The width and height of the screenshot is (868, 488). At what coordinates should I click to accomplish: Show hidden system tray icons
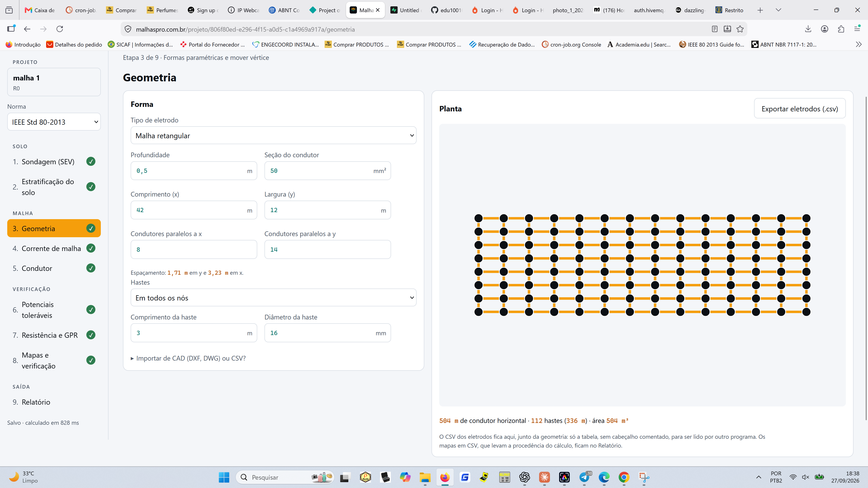point(759,477)
